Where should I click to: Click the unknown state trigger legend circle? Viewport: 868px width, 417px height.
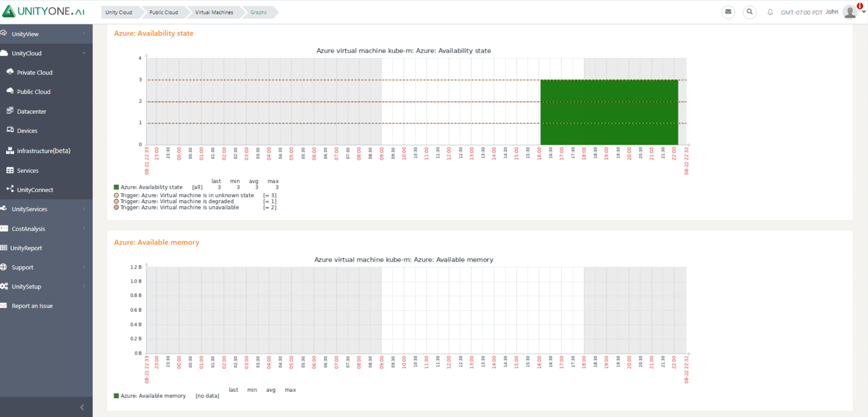pyautogui.click(x=116, y=195)
